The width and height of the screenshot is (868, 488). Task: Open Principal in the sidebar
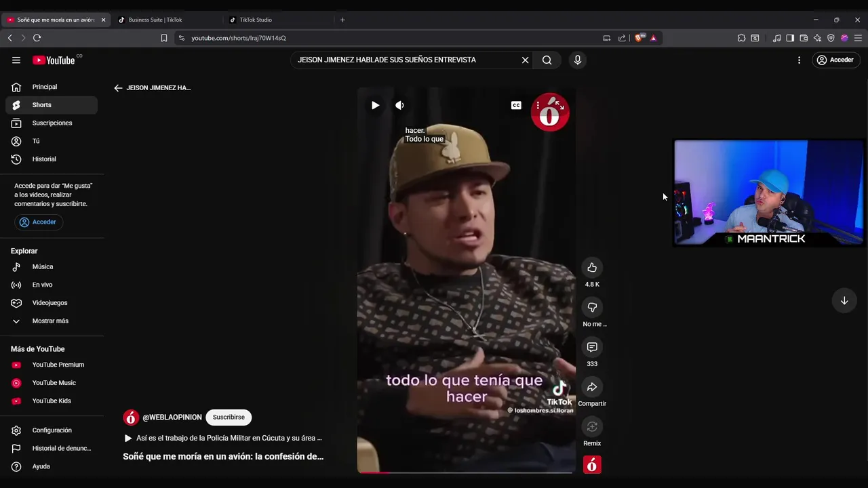(x=52, y=87)
